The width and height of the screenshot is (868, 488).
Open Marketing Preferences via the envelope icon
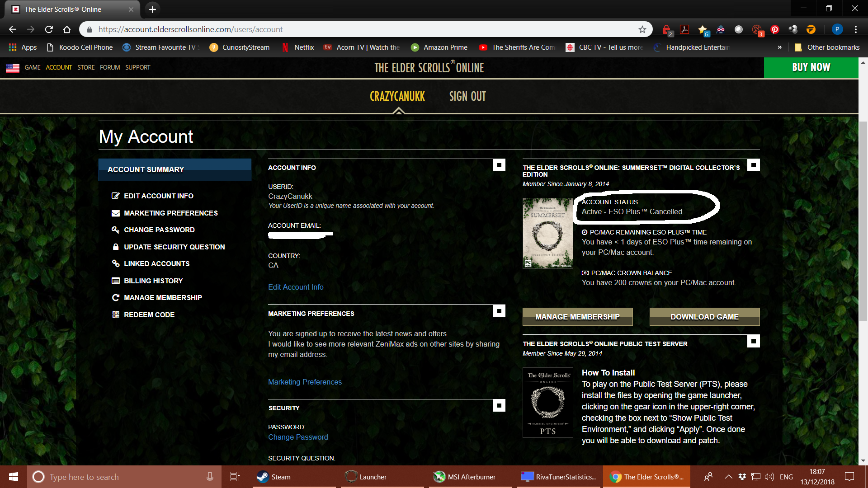pos(116,213)
